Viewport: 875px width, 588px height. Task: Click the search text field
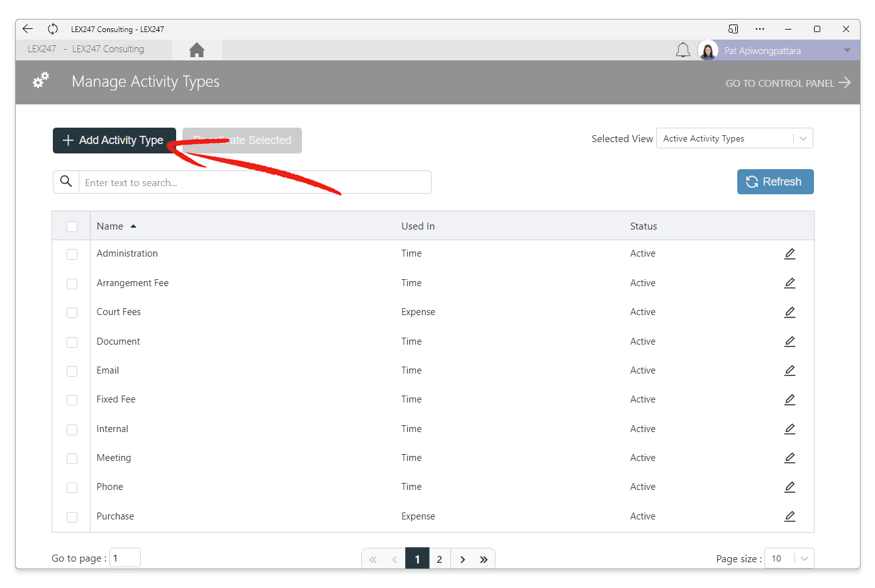pos(255,182)
